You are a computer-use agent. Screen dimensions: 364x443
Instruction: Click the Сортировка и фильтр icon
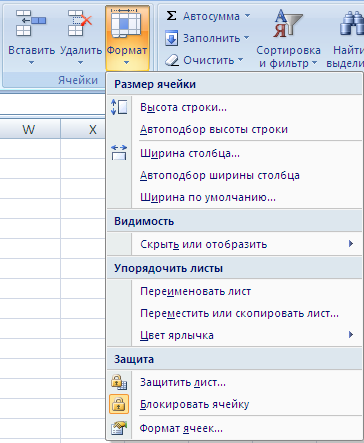pos(288,23)
